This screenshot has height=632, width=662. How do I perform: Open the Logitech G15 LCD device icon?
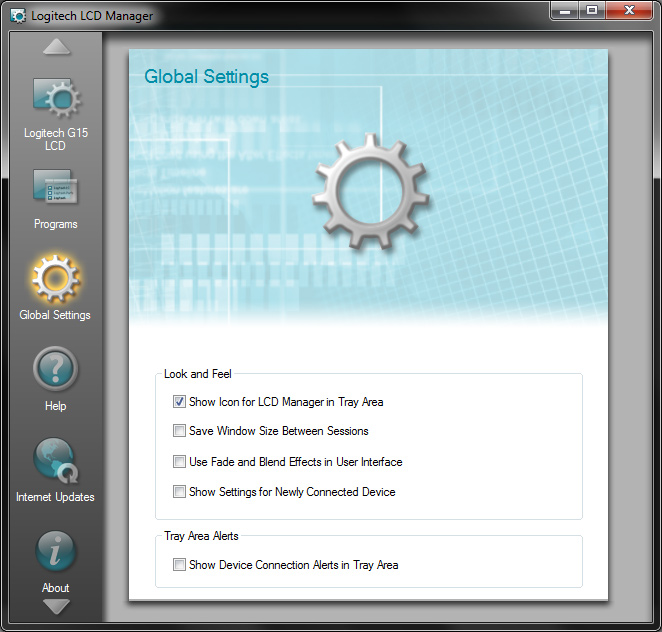[57, 98]
